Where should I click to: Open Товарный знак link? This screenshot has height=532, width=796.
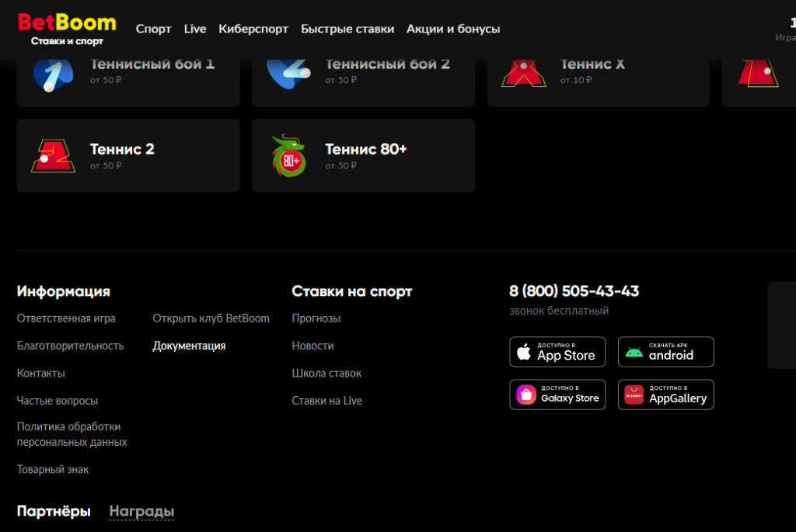pyautogui.click(x=52, y=470)
